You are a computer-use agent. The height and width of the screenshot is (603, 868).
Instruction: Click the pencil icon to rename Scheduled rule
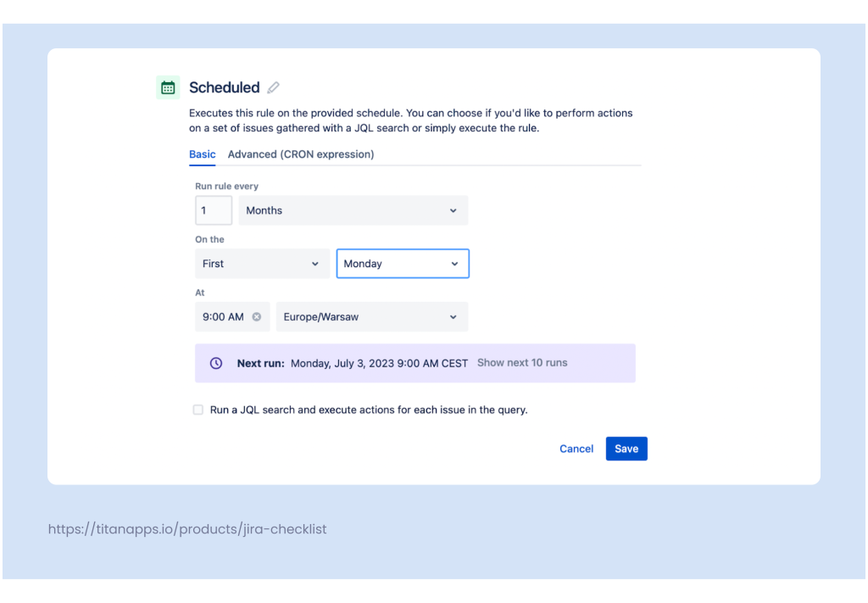(273, 87)
